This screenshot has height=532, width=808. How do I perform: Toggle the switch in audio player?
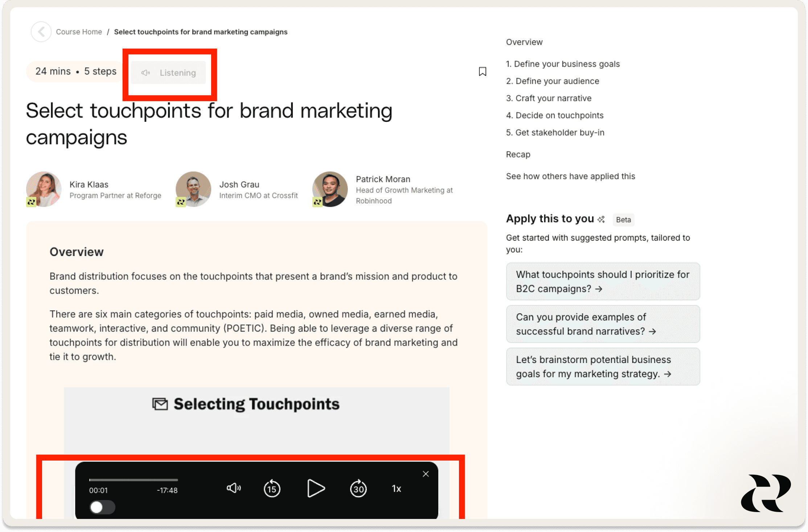pos(102,507)
